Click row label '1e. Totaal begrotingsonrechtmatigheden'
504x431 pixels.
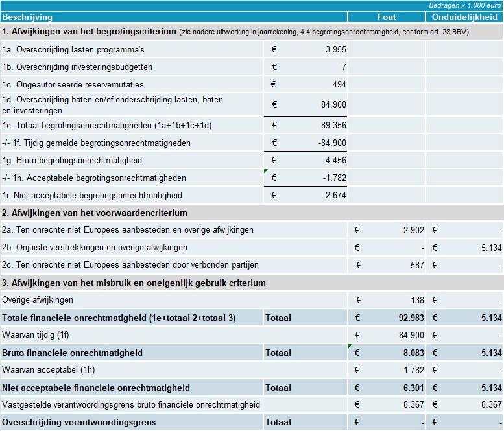[107, 125]
